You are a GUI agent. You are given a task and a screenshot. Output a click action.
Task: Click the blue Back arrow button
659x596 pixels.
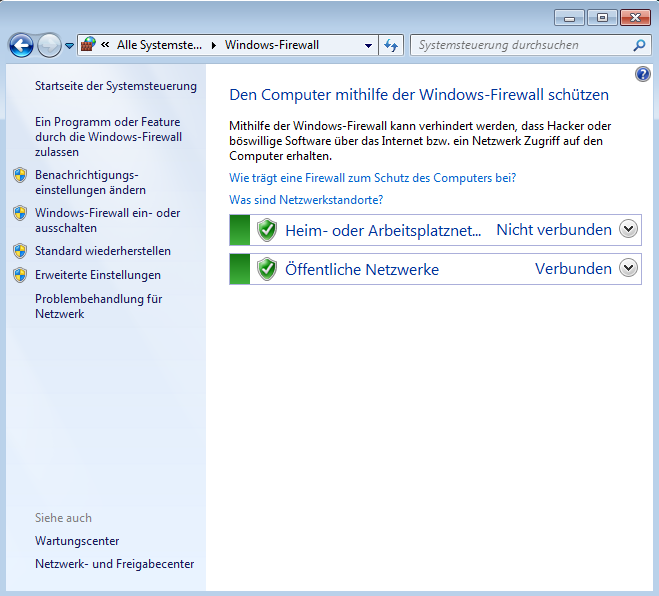coord(21,45)
